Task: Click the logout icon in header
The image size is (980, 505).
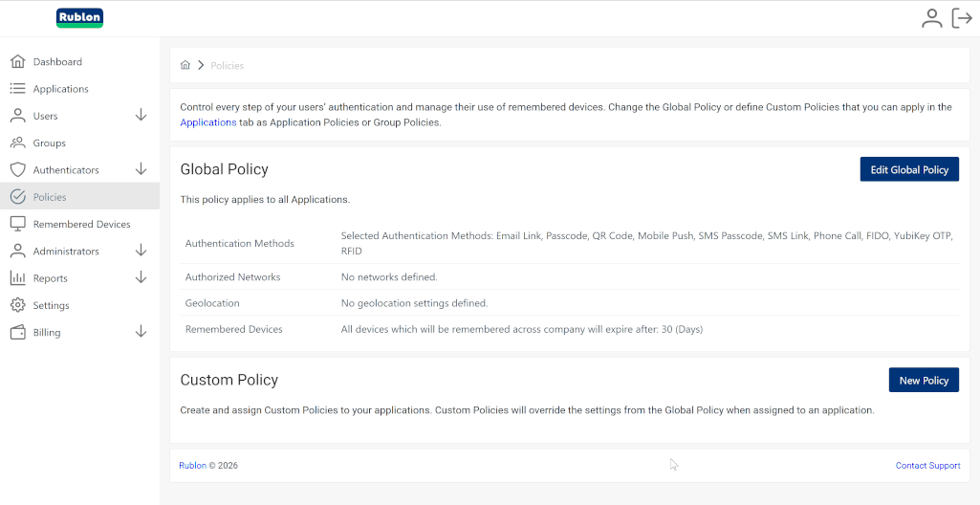Action: 962,18
